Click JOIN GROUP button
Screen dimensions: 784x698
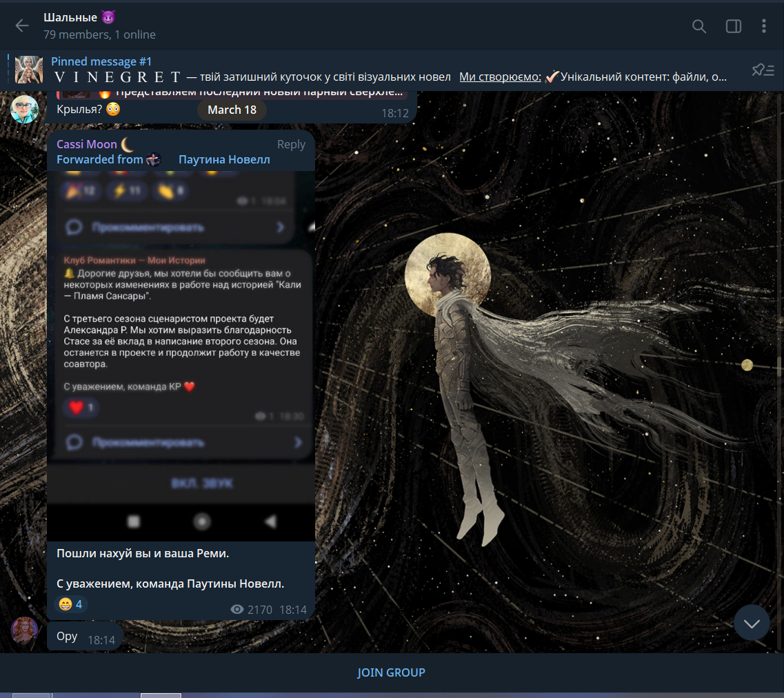pyautogui.click(x=391, y=672)
